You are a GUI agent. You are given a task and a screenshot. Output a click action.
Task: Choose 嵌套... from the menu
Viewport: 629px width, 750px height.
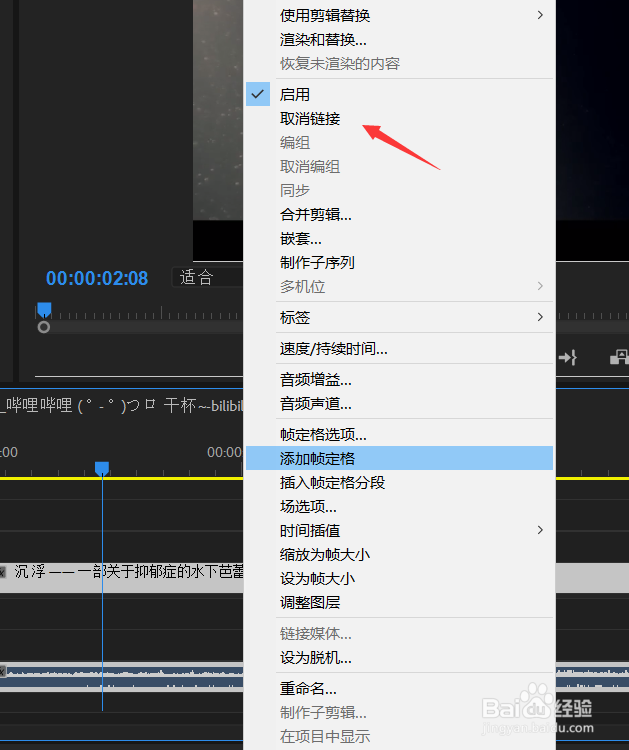(x=399, y=238)
